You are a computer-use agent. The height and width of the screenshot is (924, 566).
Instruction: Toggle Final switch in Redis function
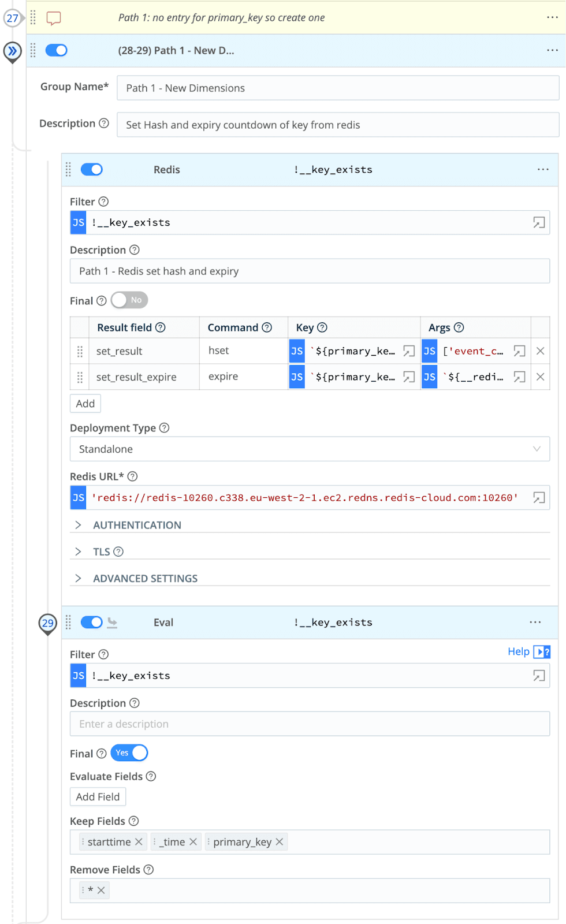(x=129, y=300)
